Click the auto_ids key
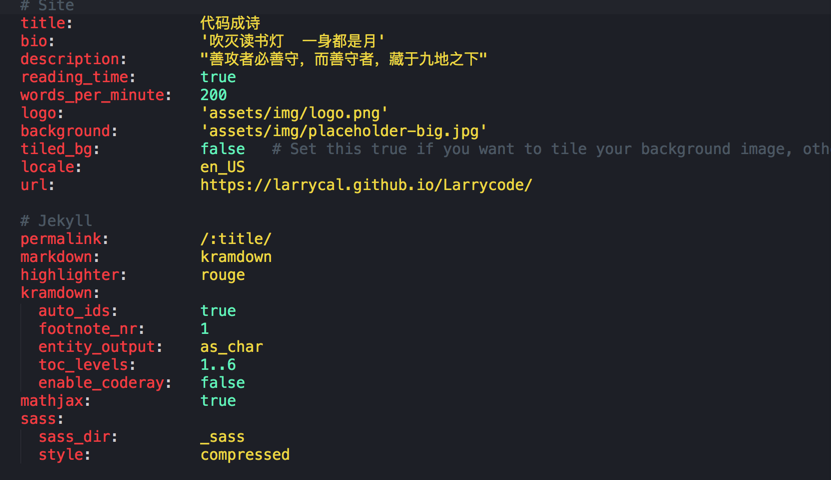Image resolution: width=831 pixels, height=480 pixels. (74, 311)
